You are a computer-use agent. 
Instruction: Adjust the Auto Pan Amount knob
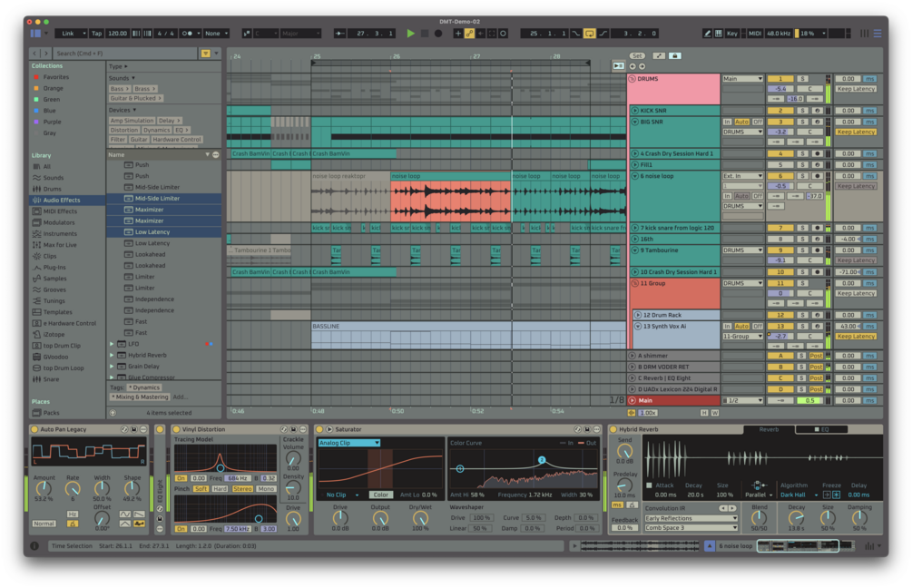tap(44, 488)
